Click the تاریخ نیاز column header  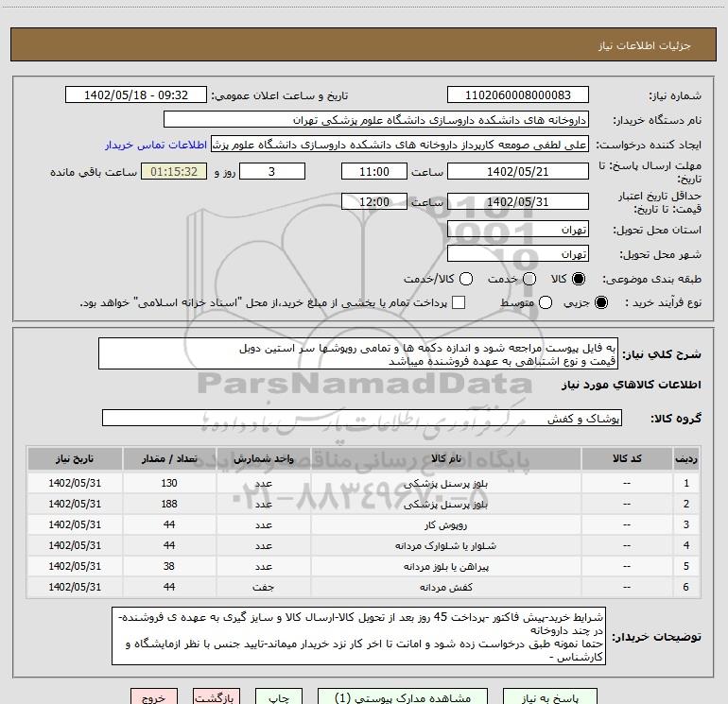click(x=75, y=458)
